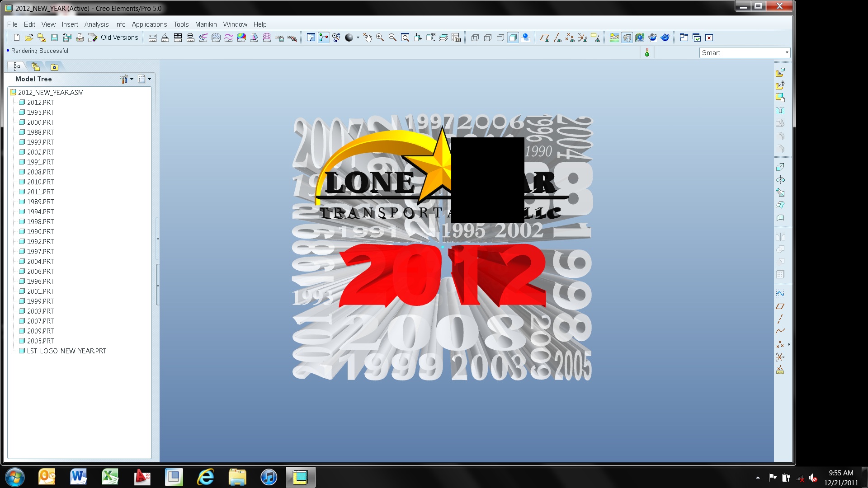Open the Applications menu
Screen dimensions: 868x488
point(149,24)
